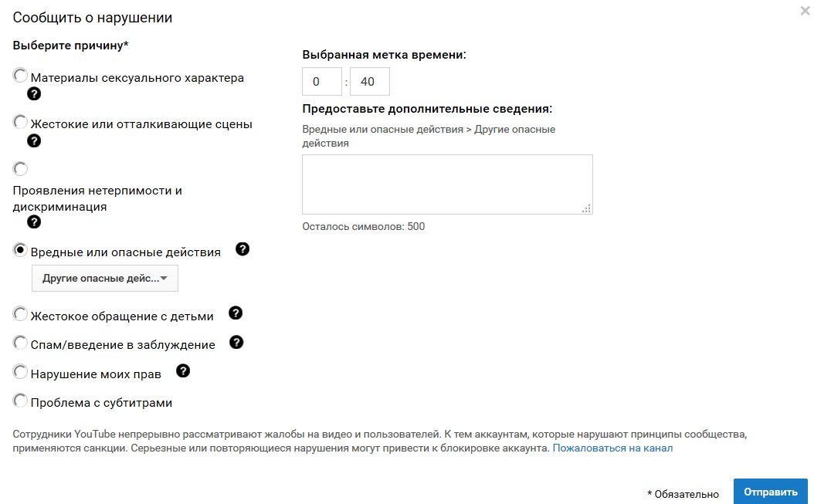Open help icon beside Спам/введение в заблуждение
This screenshot has height=504, width=814.
236,343
